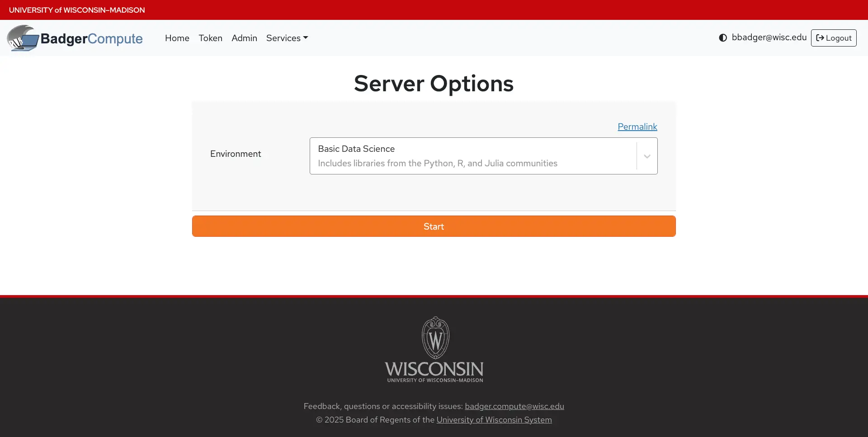
Task: Navigate to the Admin page
Action: [x=244, y=38]
